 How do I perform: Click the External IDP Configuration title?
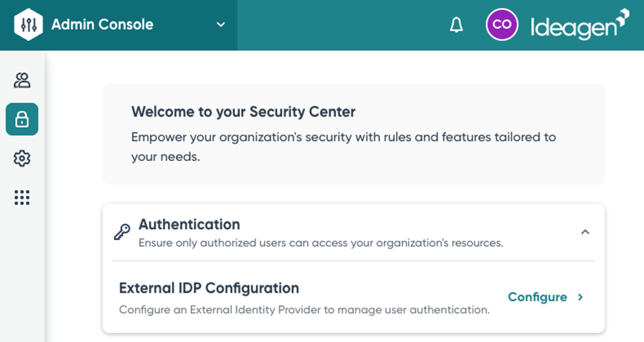[209, 288]
